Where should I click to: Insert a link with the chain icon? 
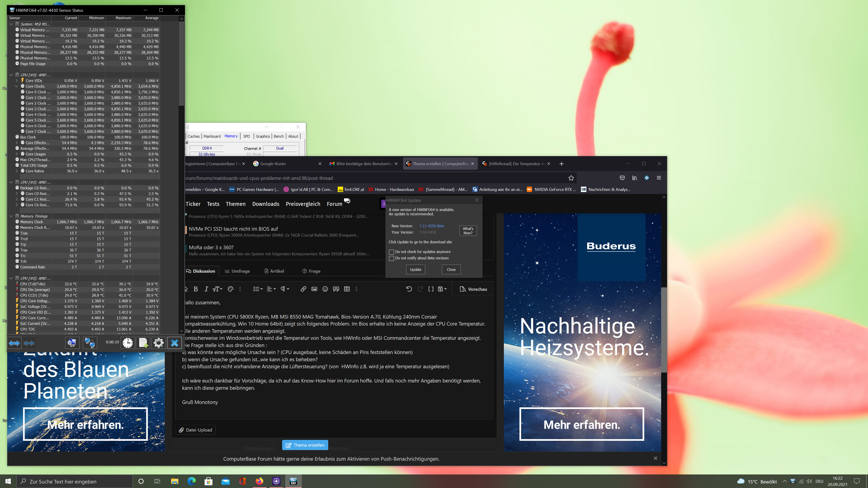click(x=303, y=289)
